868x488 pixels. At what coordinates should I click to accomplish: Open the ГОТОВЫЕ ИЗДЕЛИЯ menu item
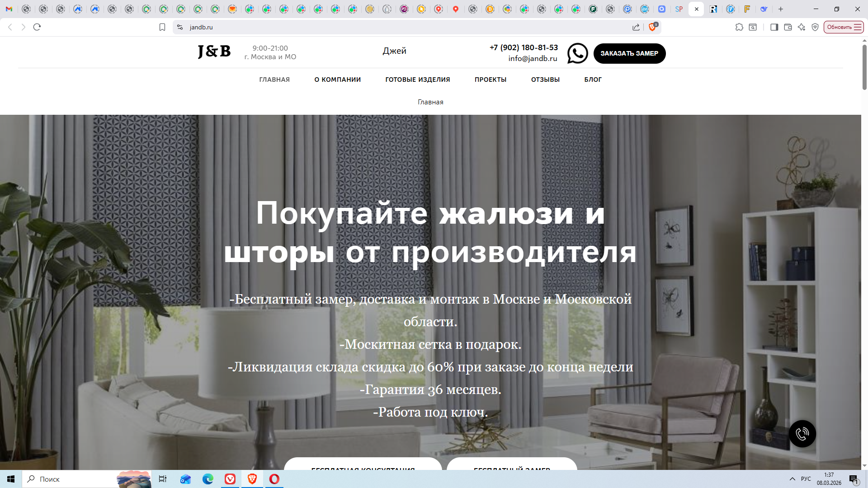pos(417,80)
